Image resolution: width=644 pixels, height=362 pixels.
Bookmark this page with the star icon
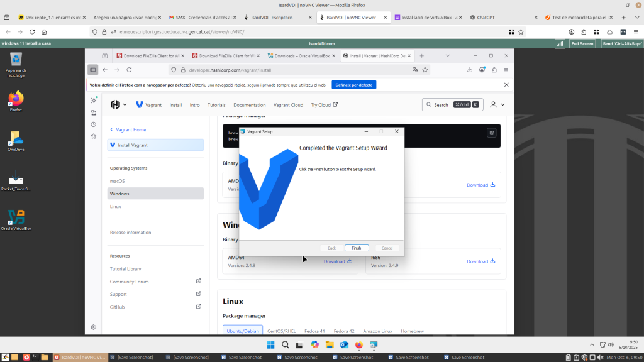425,70
